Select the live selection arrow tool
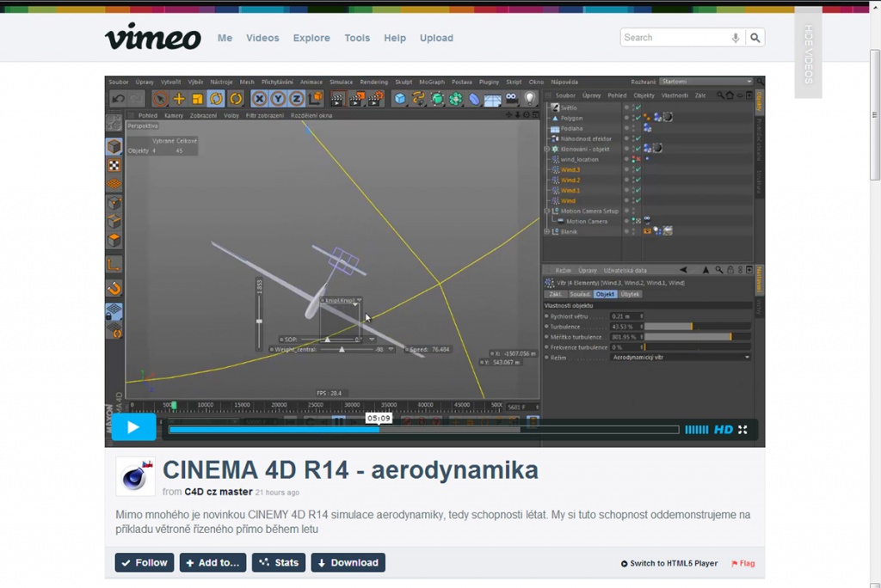Viewport: 881px width, 588px height. point(160,100)
